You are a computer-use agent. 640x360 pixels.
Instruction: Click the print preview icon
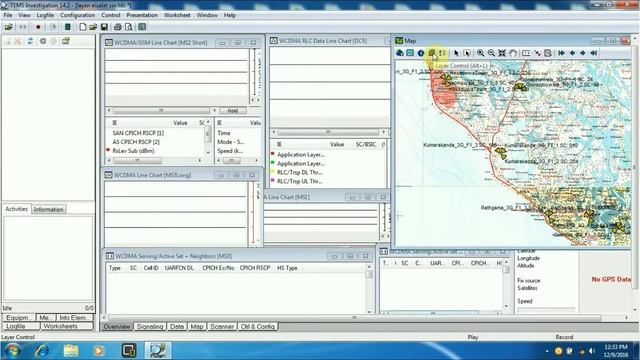coord(129,27)
